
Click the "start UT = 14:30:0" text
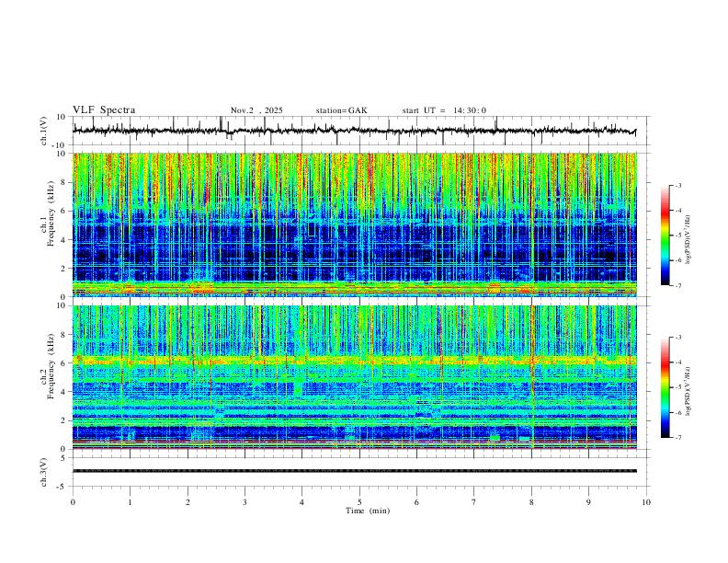(444, 110)
